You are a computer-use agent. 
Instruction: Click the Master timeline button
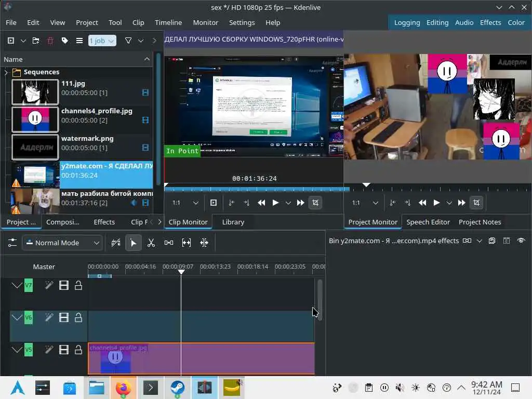click(x=44, y=267)
